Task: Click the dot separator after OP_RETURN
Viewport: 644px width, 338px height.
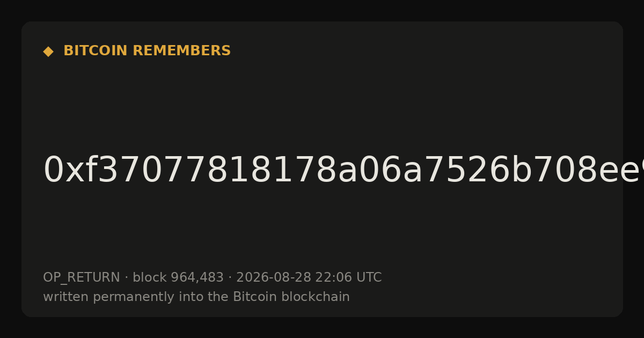Action: [x=126, y=278]
